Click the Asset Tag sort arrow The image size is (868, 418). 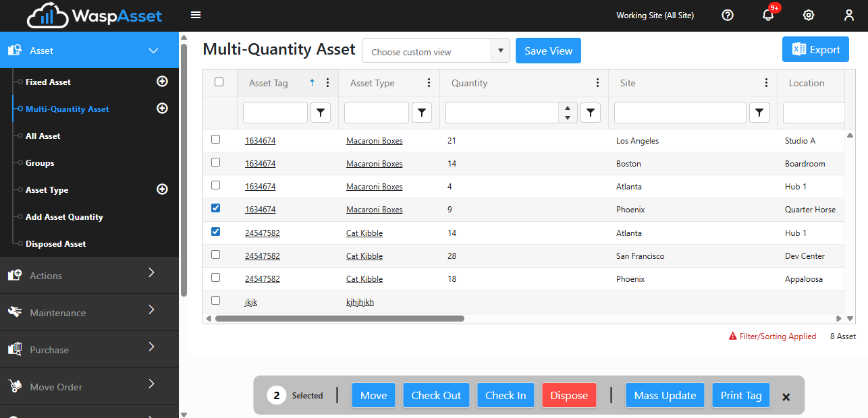312,83
